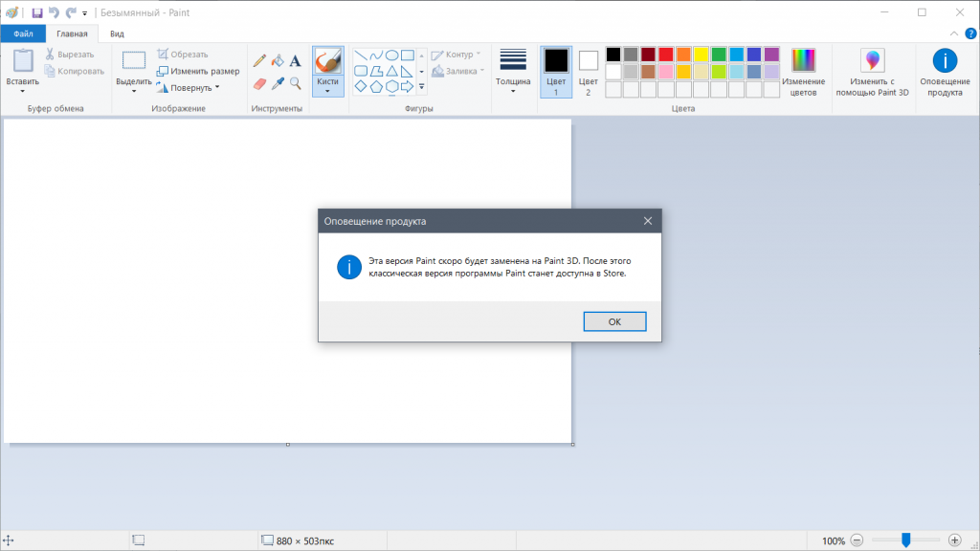Select the Pencil tool
980x551 pixels.
(x=259, y=60)
